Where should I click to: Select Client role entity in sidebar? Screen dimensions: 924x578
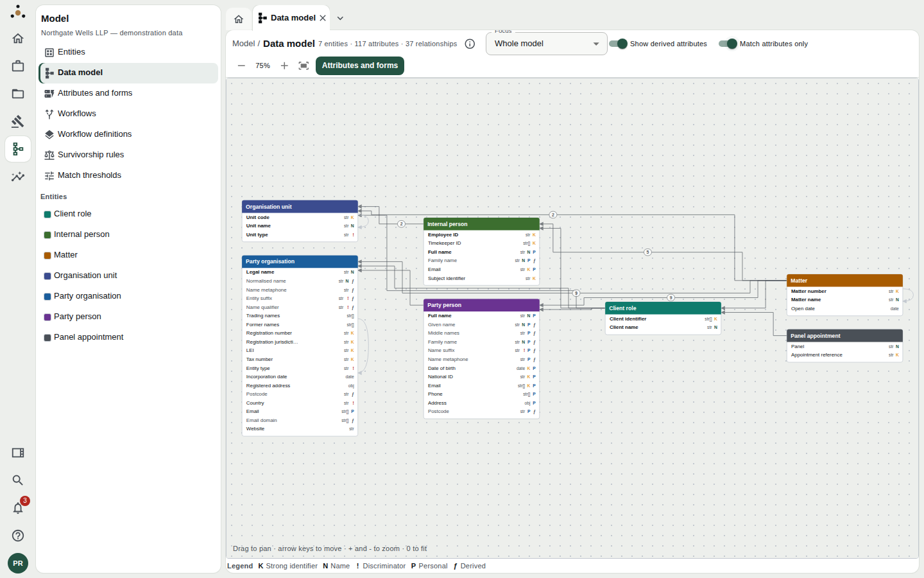pyautogui.click(x=128, y=214)
